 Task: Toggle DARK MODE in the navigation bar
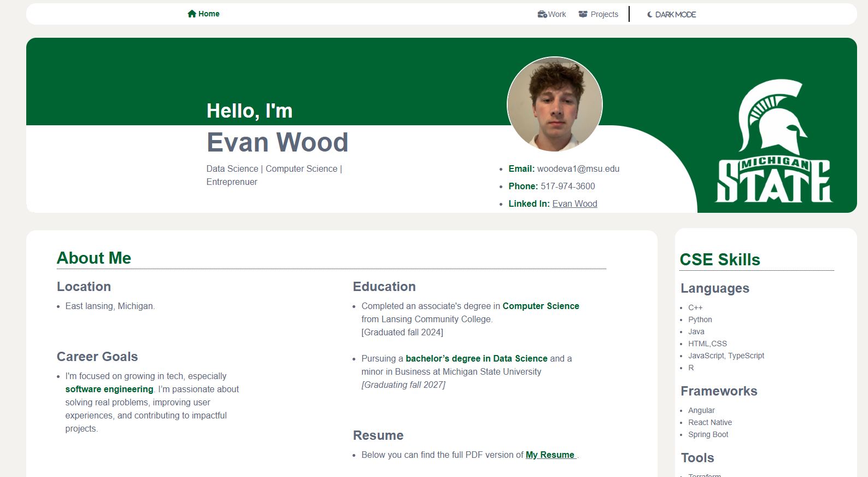675,15
